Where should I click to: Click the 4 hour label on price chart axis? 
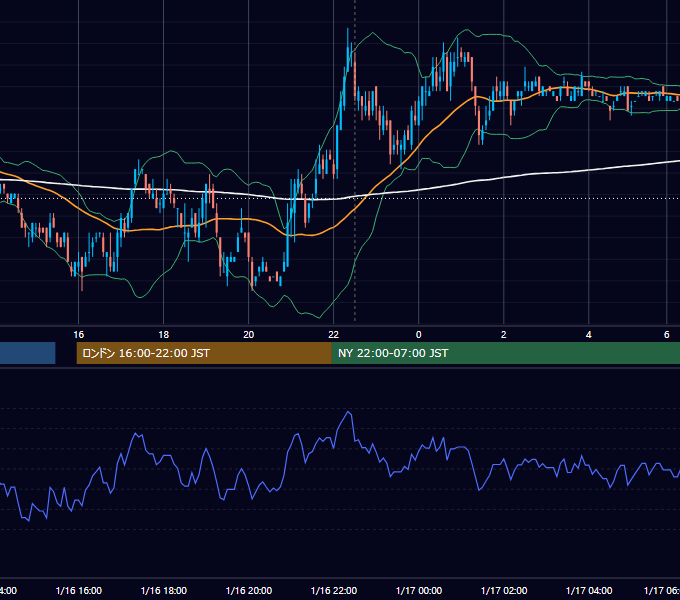point(588,335)
